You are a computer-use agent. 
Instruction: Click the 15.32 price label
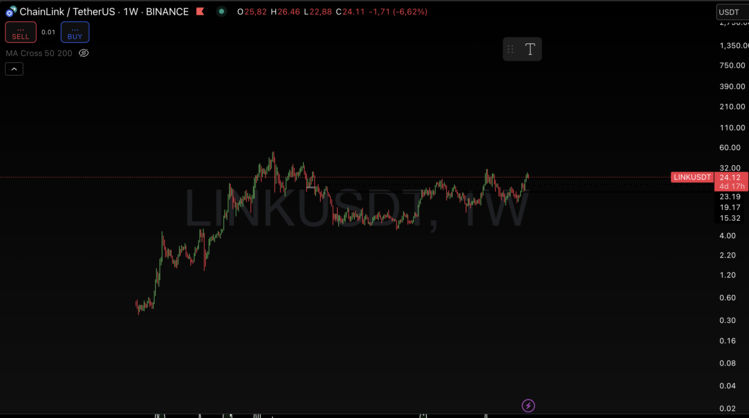click(729, 218)
